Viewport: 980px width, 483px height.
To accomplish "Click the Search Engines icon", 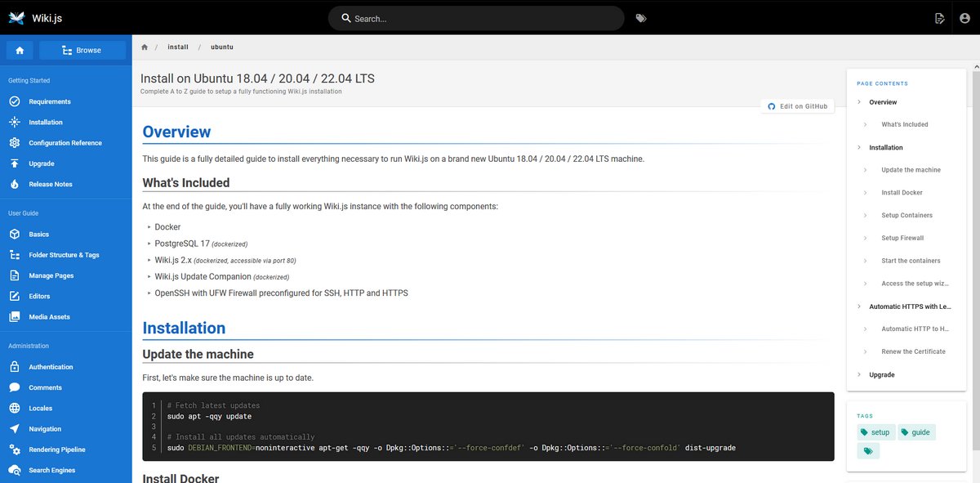I will click(14, 470).
